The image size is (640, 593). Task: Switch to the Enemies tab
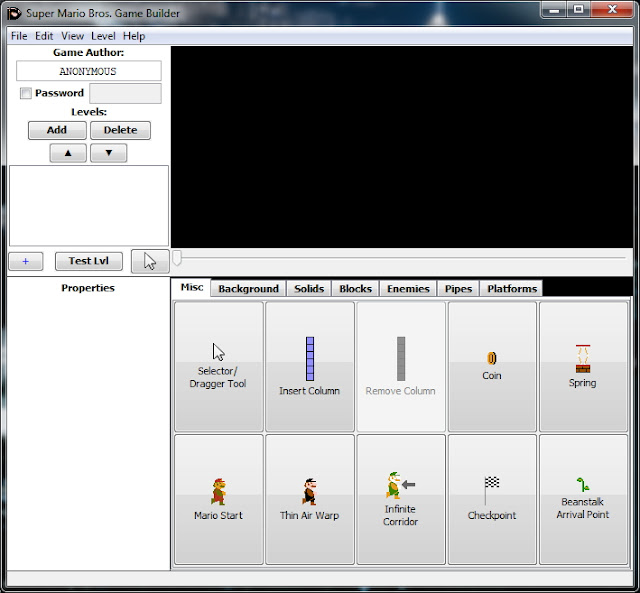(x=408, y=289)
